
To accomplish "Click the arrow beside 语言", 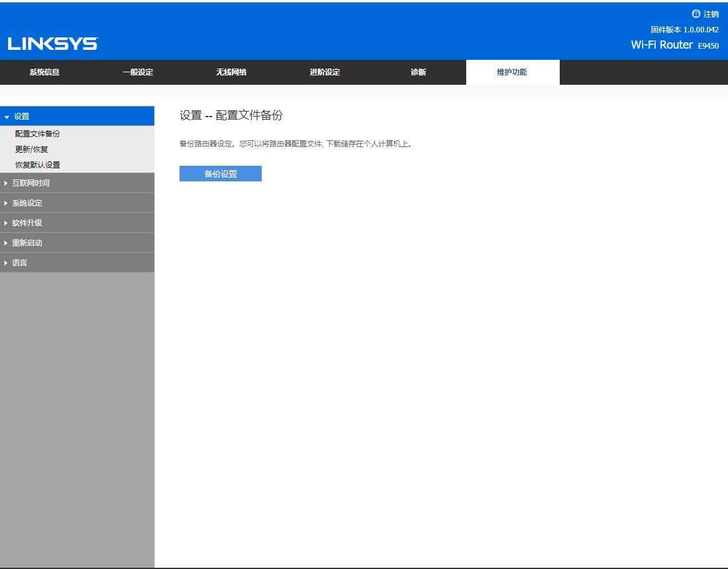I will 7,262.
